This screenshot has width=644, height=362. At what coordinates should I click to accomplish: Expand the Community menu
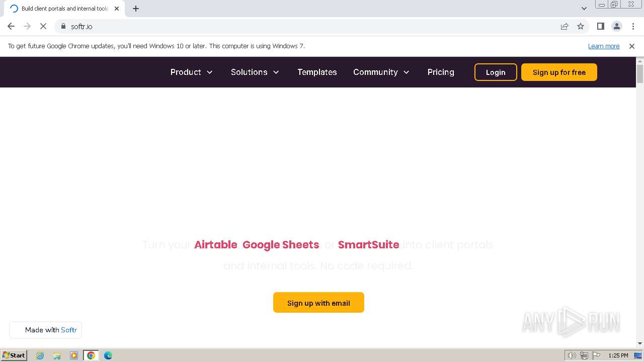pyautogui.click(x=381, y=72)
